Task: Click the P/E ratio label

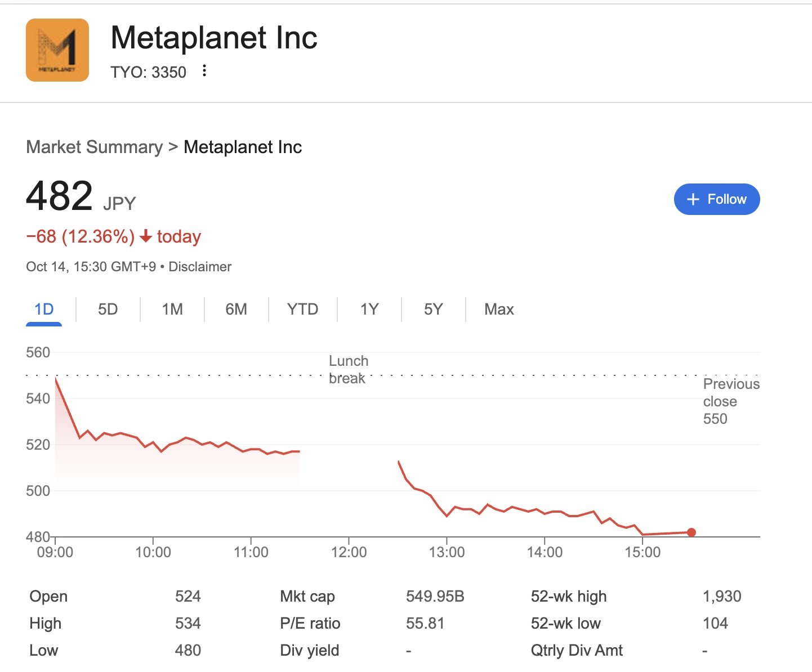Action: 310,624
